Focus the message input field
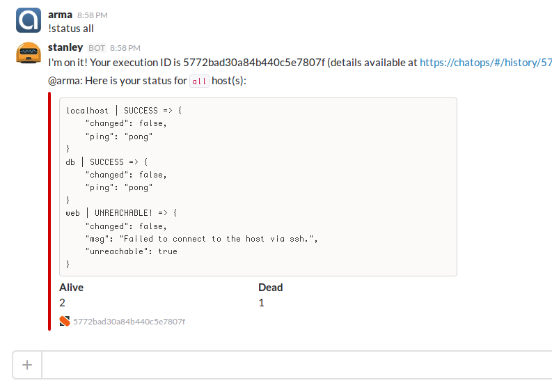Viewport: 552px width, 392px height. pos(297,365)
